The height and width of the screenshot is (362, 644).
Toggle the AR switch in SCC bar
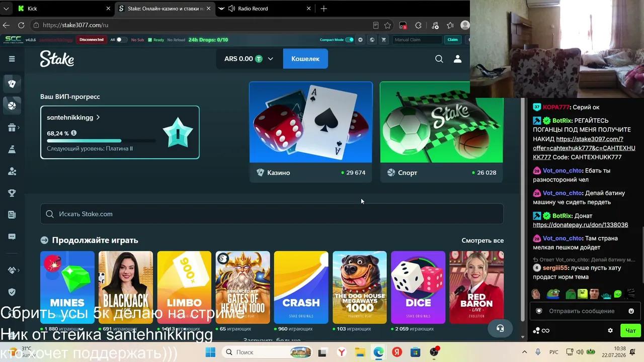[122, 40]
